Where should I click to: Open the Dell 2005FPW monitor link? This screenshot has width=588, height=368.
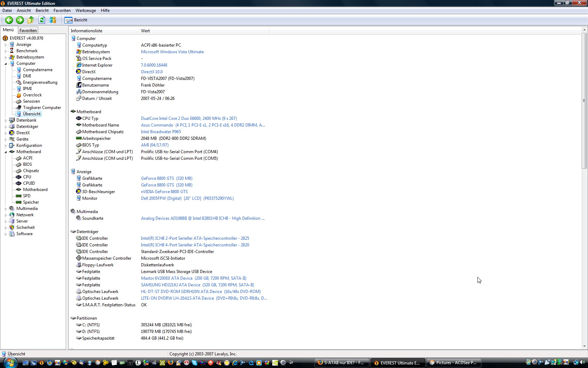187,198
